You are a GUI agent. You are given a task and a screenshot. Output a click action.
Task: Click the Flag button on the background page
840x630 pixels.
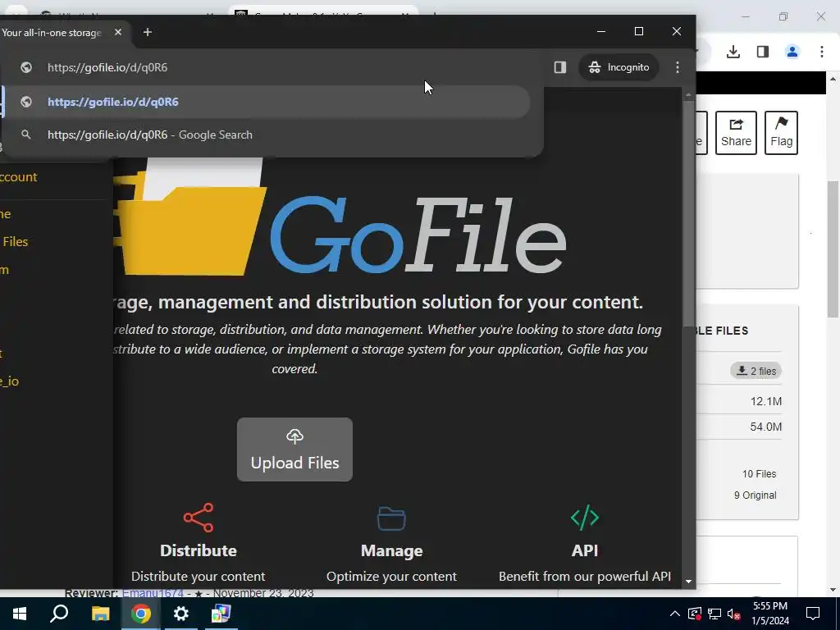781,133
